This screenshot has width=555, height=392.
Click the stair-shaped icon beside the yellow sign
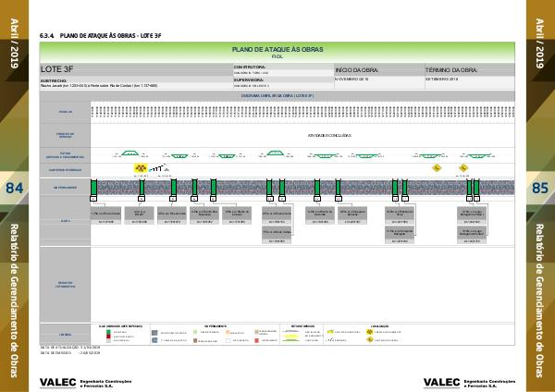click(x=157, y=168)
